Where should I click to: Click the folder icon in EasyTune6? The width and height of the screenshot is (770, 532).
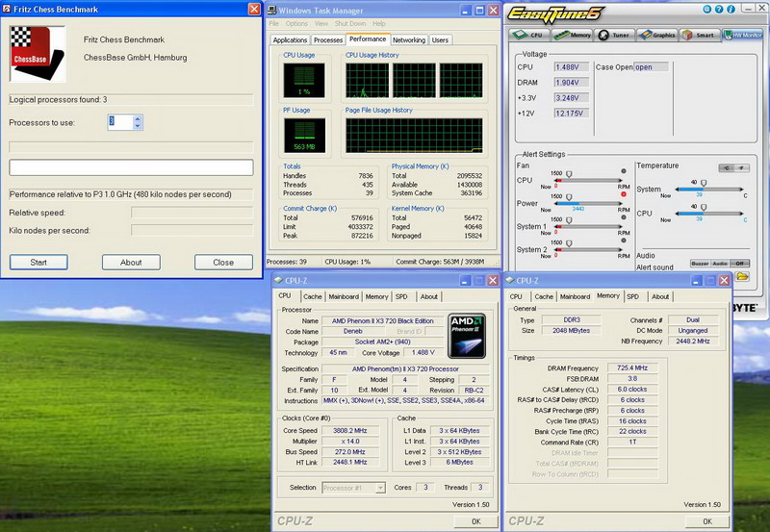(743, 276)
